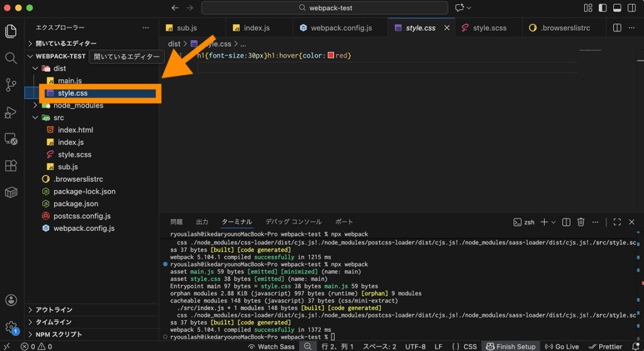Open the Search view in activity bar
The image size is (644, 351).
[11, 58]
